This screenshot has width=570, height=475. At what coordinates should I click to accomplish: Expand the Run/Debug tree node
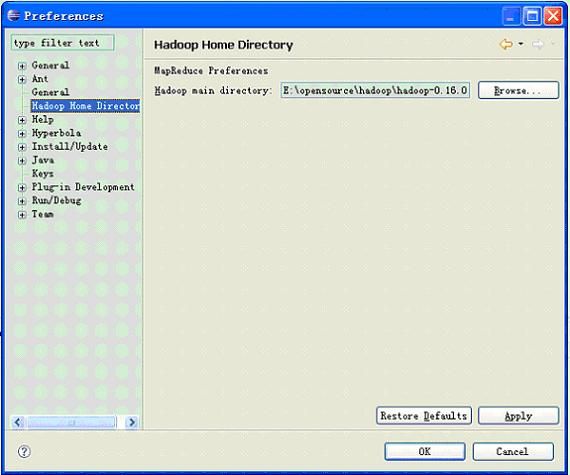[22, 201]
